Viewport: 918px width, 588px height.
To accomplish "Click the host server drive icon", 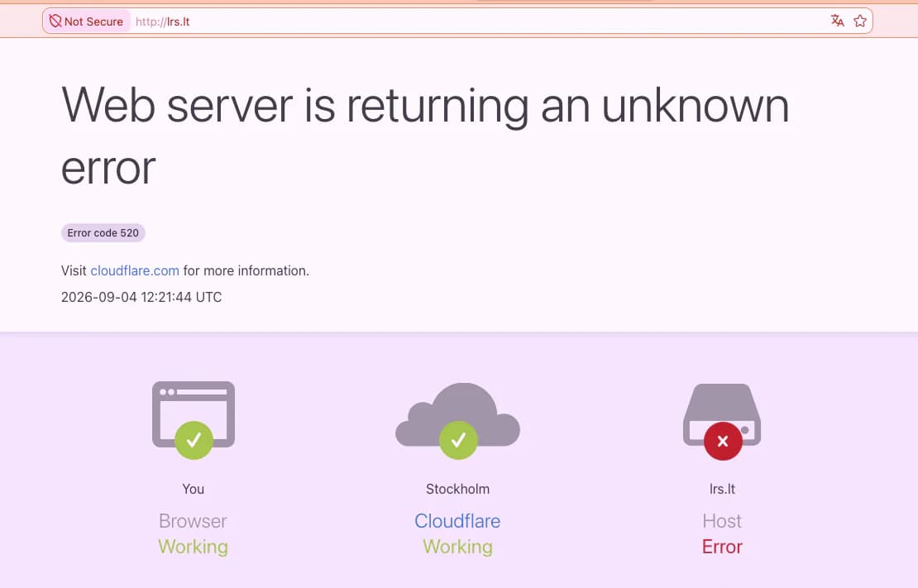I will (x=722, y=414).
